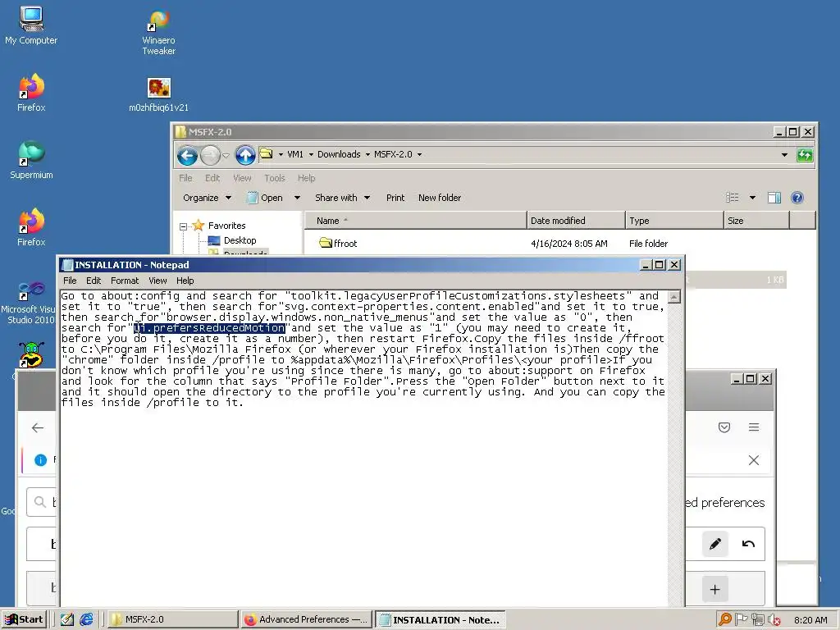The height and width of the screenshot is (630, 840).
Task: Click the plus add-preference icon
Action: pyautogui.click(x=714, y=589)
